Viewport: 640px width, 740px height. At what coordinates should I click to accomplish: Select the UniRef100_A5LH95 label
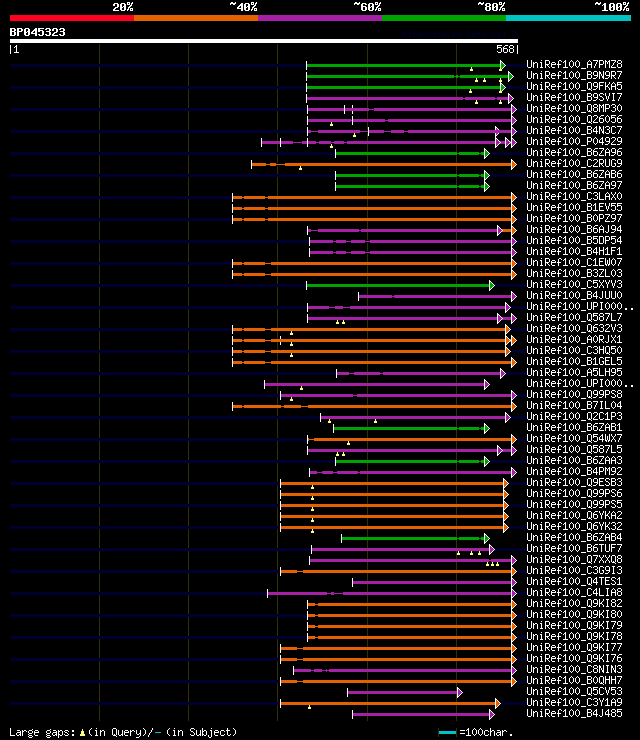pyautogui.click(x=574, y=372)
